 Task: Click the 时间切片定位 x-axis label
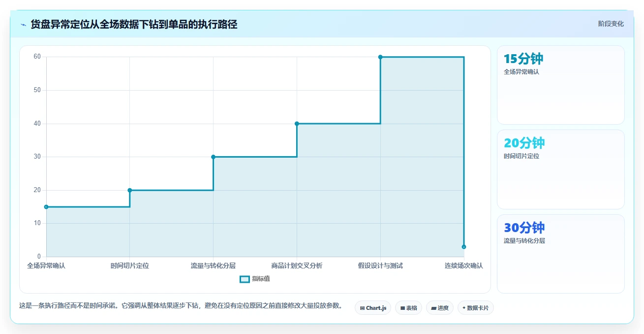(130, 266)
